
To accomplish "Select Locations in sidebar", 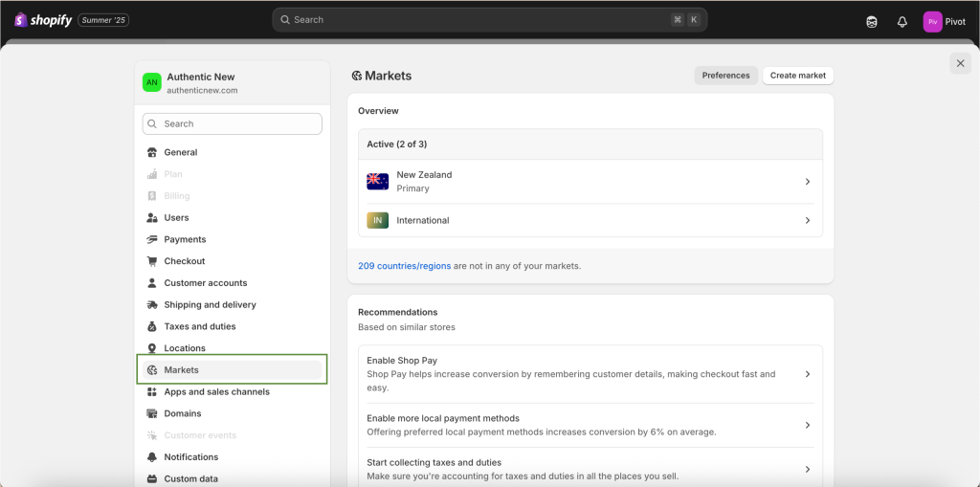I will coord(233,348).
